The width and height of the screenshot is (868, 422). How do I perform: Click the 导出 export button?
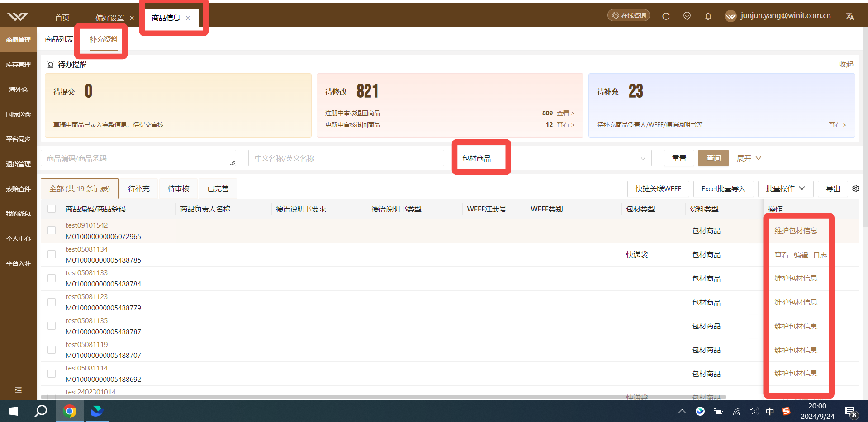coord(833,188)
